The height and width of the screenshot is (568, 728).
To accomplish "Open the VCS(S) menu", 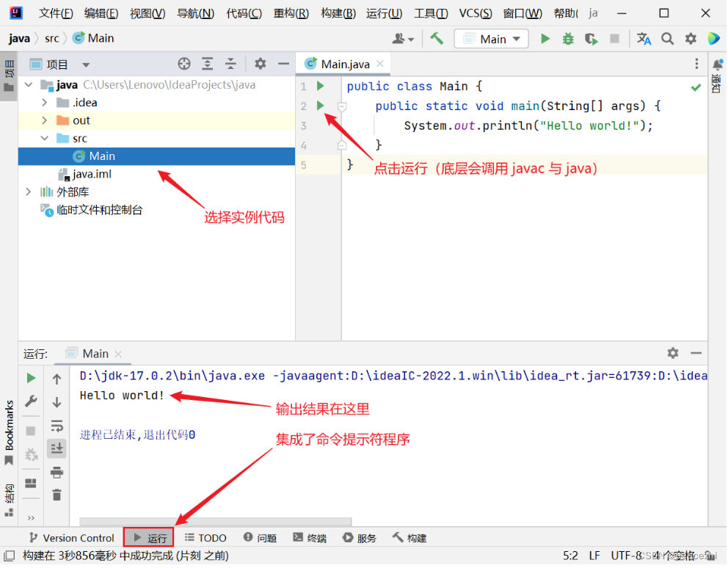I will (x=475, y=13).
